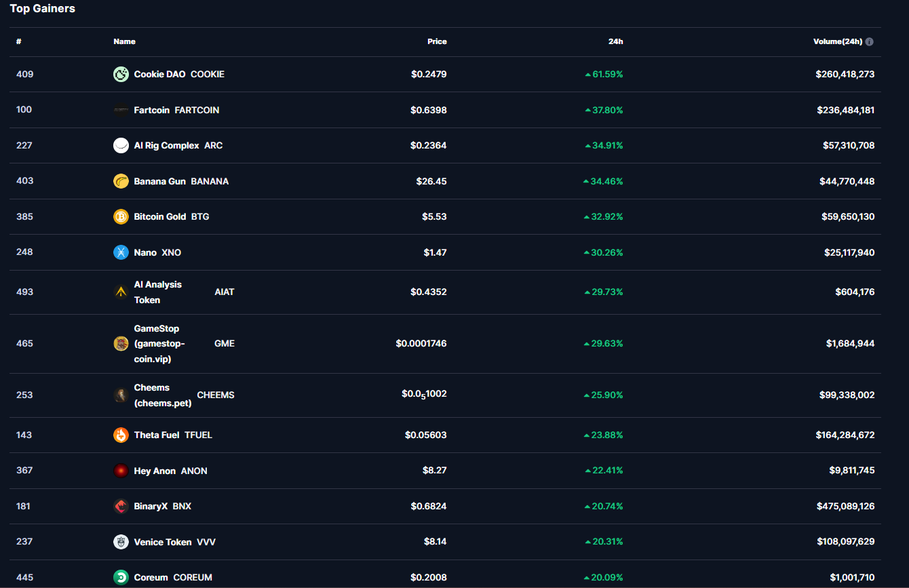Click the Cookie DAO coin logo

point(121,75)
